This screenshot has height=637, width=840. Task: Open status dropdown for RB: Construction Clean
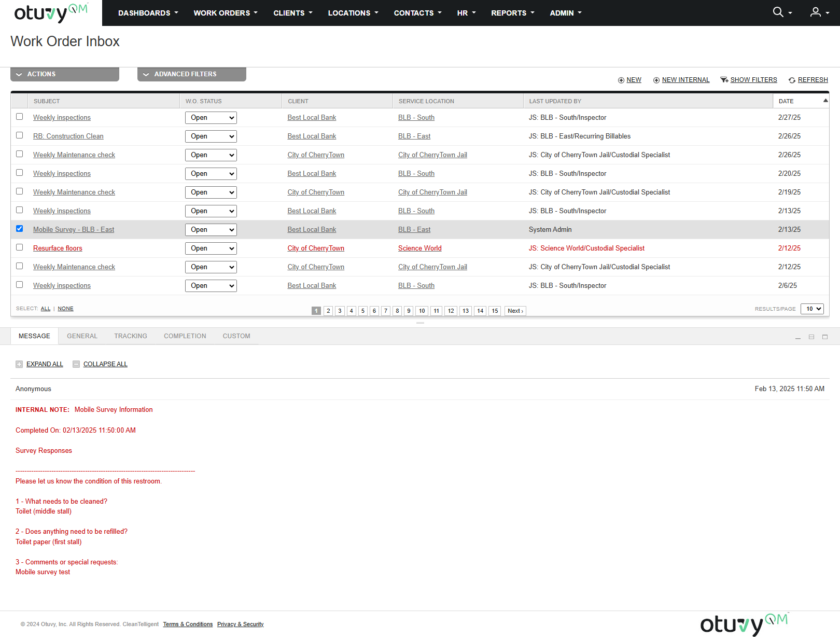(211, 136)
